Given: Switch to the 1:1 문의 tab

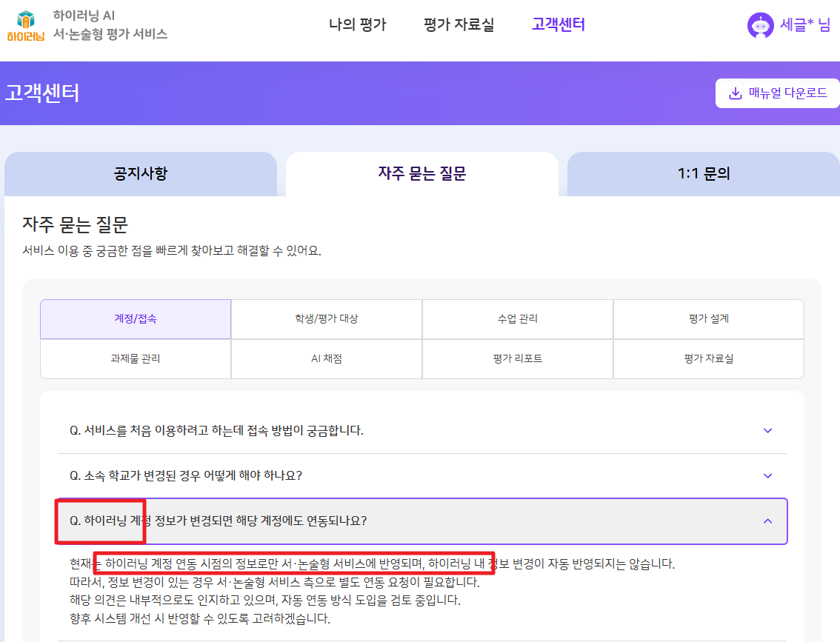Looking at the screenshot, I should [704, 173].
